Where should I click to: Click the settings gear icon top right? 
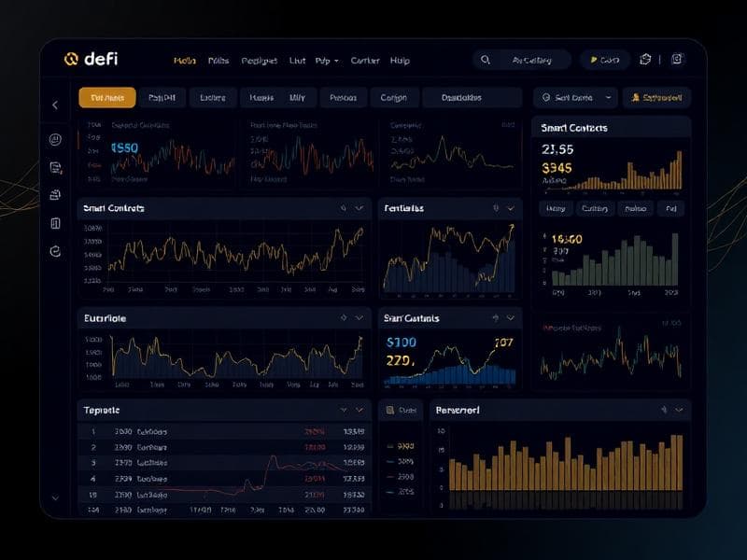(644, 59)
